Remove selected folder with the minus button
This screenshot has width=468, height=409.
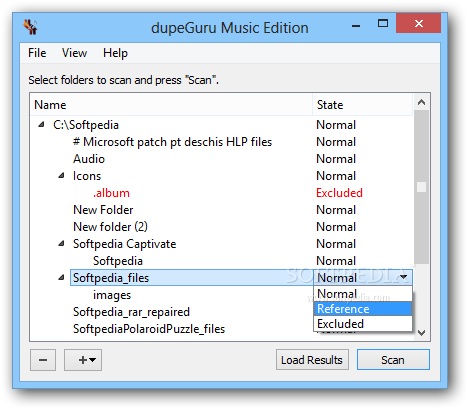click(43, 360)
